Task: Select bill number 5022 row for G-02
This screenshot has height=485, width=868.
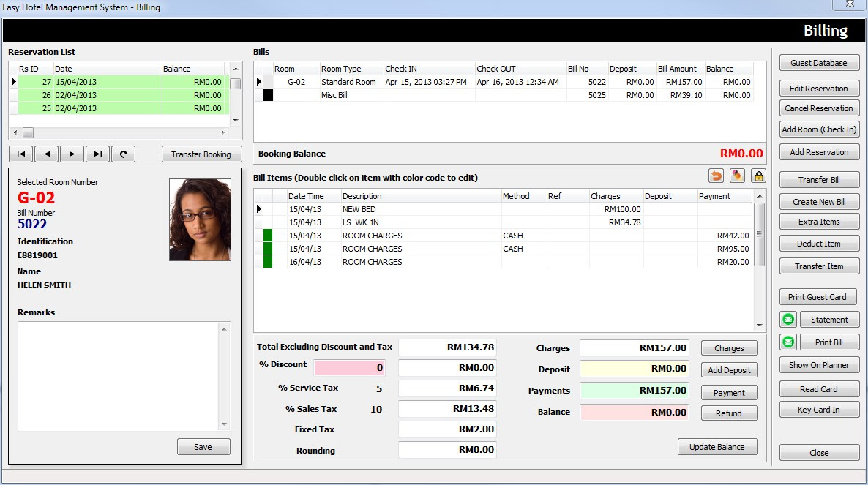Action: click(504, 82)
